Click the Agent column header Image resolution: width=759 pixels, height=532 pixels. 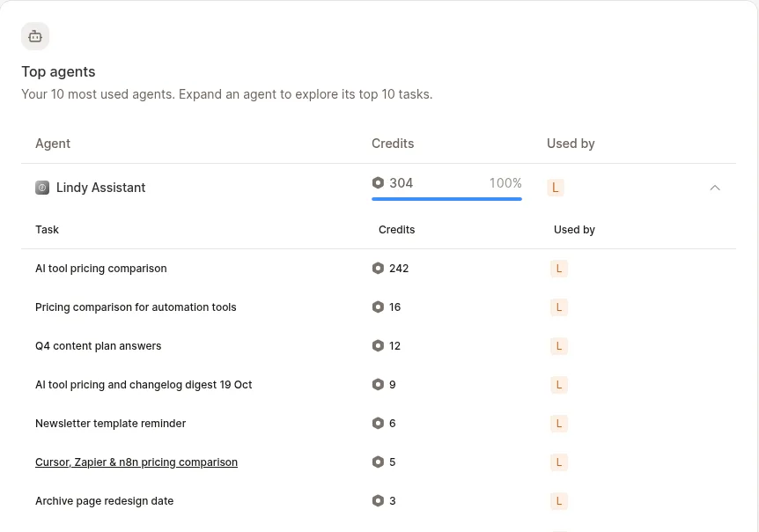point(53,144)
